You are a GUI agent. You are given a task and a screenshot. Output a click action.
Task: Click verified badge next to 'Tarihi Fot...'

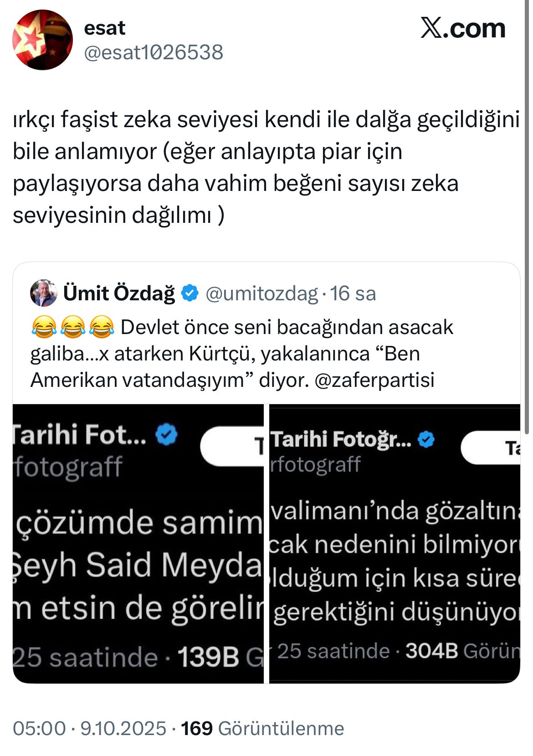166,434
